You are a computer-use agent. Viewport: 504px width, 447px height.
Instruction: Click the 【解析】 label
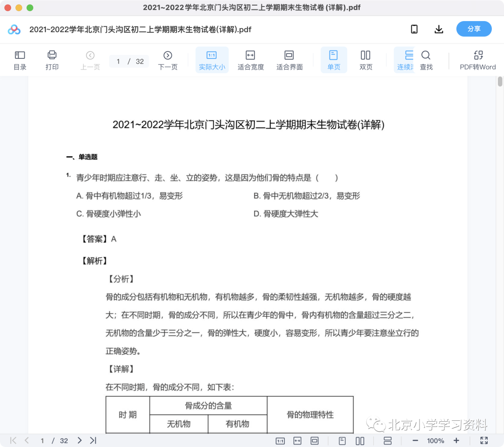click(x=94, y=261)
